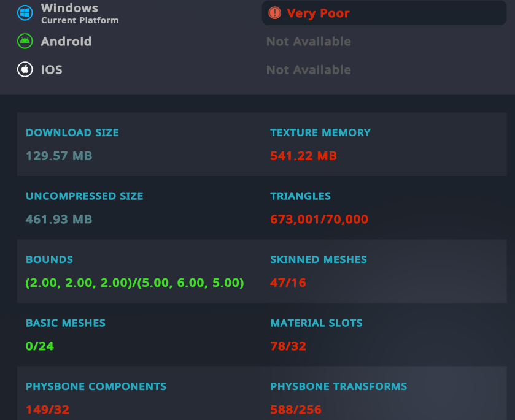Click Android's Not Available status
The image size is (515, 420).
click(x=308, y=42)
